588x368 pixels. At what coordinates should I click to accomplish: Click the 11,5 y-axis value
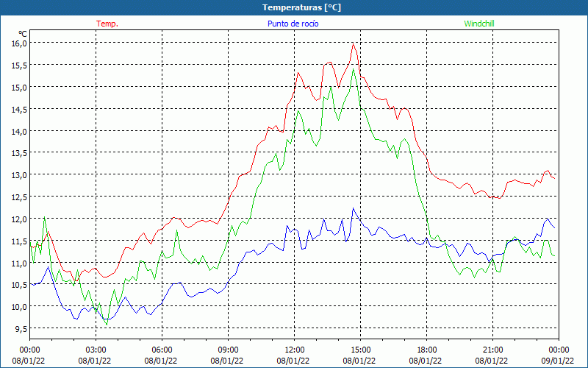(20, 241)
